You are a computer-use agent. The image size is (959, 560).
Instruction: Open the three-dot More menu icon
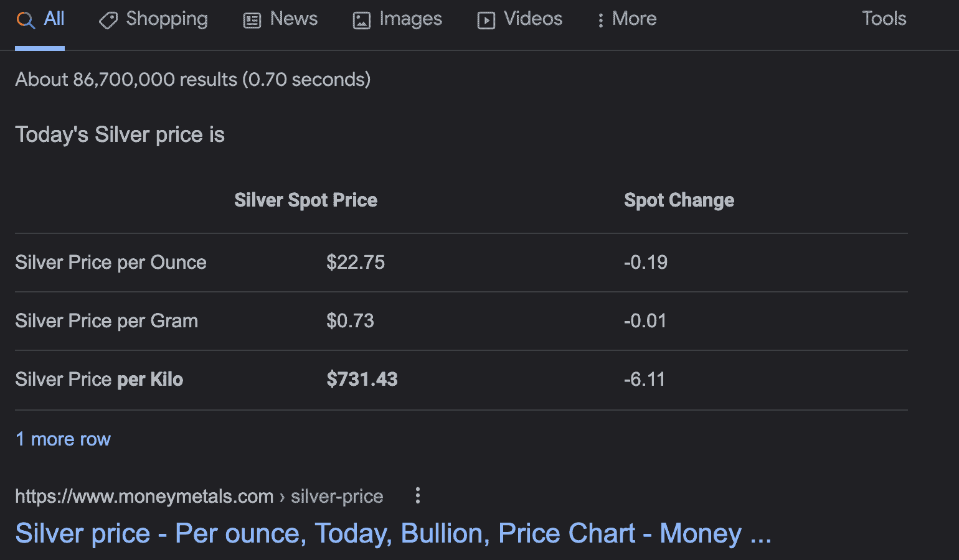pos(600,21)
